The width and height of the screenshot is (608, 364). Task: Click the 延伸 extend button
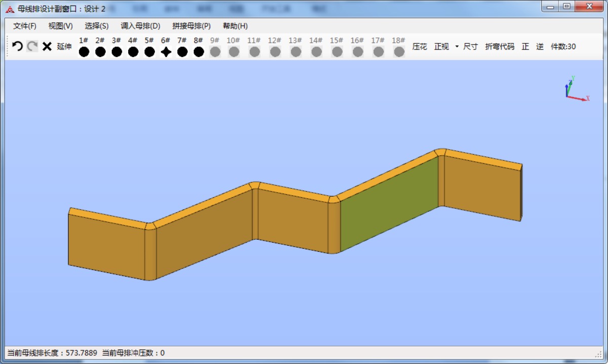[64, 47]
